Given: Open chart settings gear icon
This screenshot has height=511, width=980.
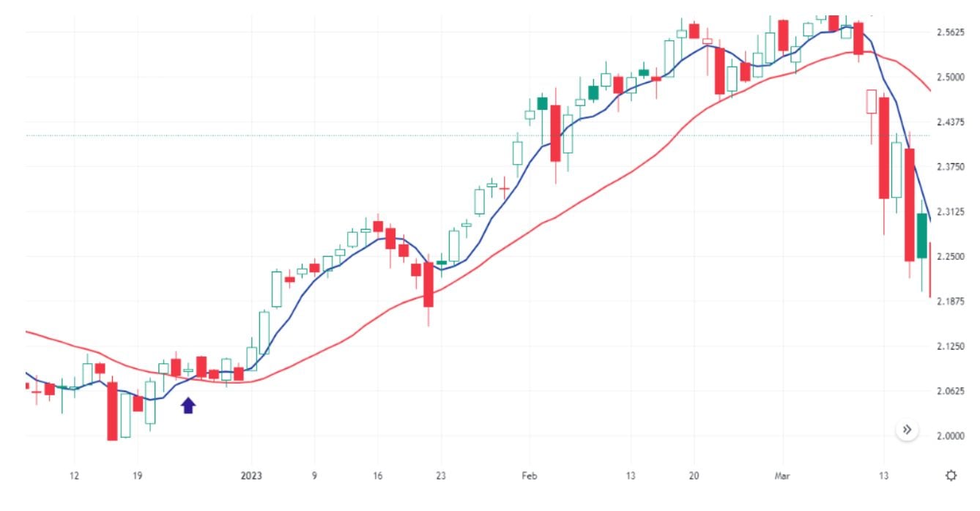Looking at the screenshot, I should point(951,476).
